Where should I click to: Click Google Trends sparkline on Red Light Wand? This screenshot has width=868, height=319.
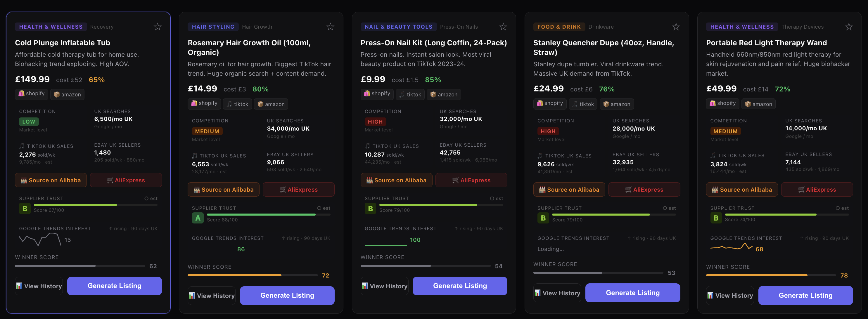(x=731, y=247)
